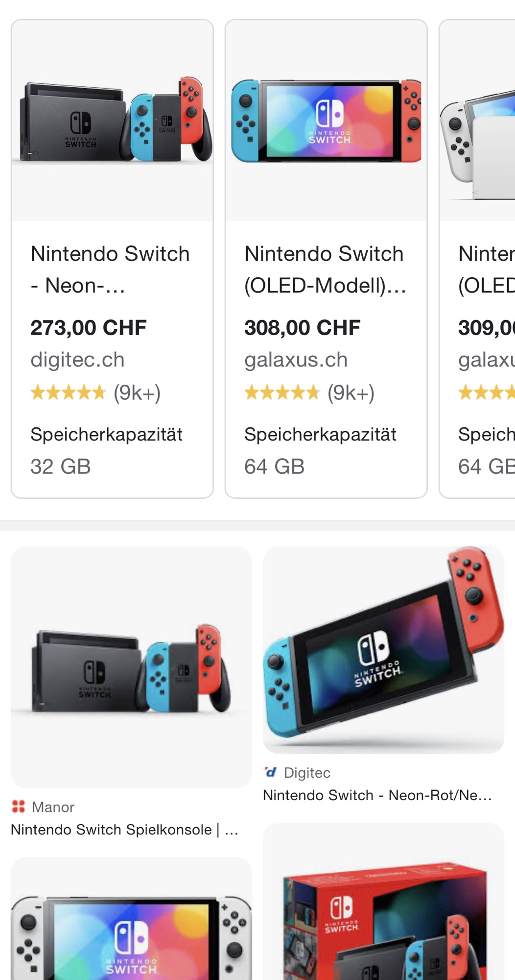This screenshot has width=515, height=980.
Task: Select the 308,00 CHF price
Action: click(303, 328)
